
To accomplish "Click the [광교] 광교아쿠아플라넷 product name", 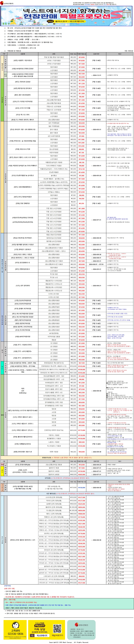I will [x=23, y=304].
